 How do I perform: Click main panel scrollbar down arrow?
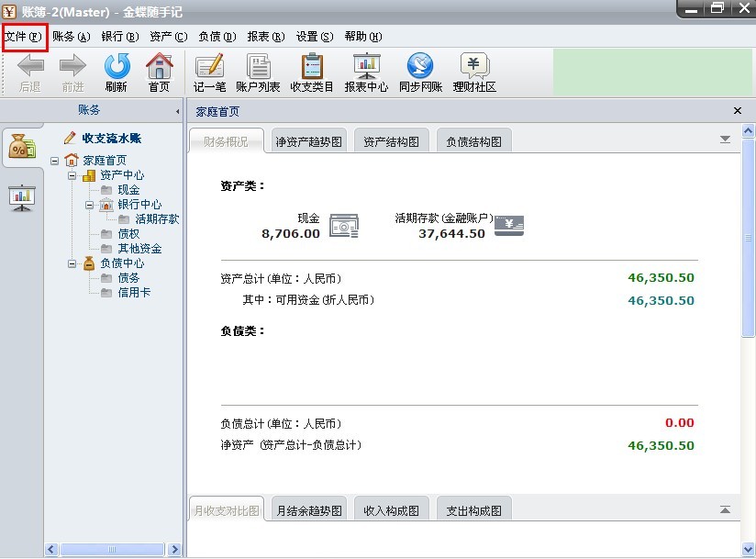pyautogui.click(x=749, y=549)
